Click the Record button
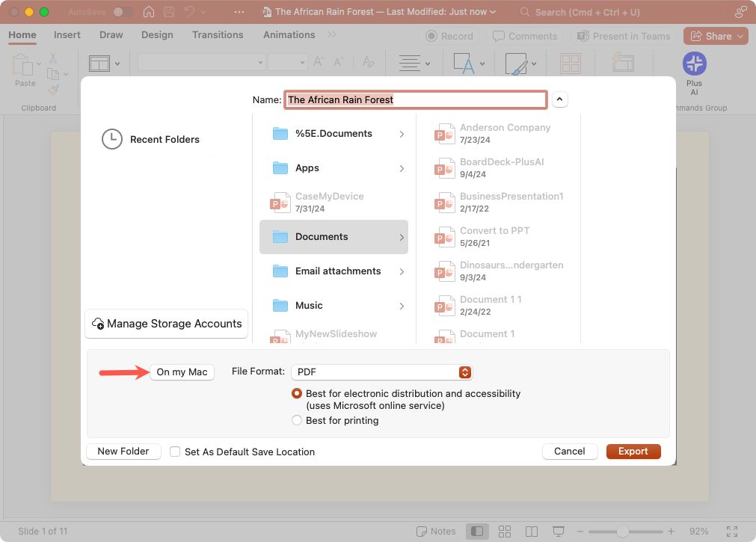This screenshot has height=542, width=756. [449, 36]
